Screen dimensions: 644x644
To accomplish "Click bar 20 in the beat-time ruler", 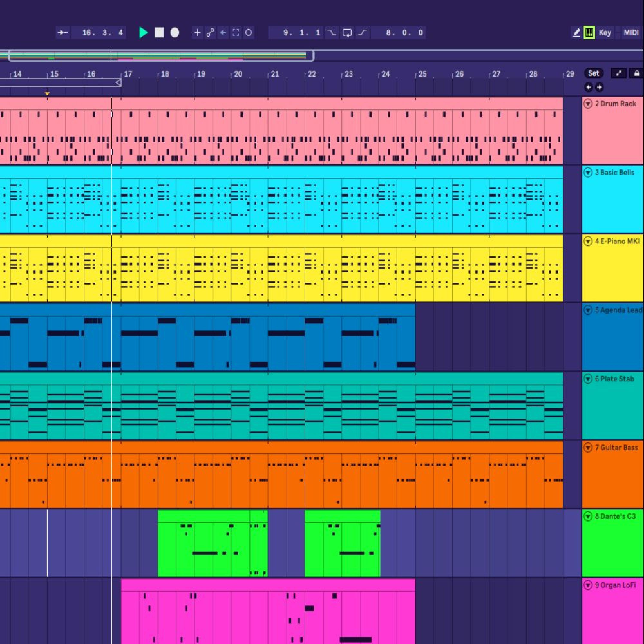I will coord(238,74).
